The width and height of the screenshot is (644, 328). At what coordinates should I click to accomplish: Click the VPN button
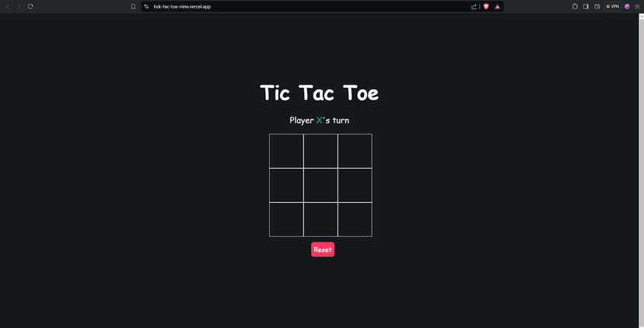pyautogui.click(x=612, y=6)
